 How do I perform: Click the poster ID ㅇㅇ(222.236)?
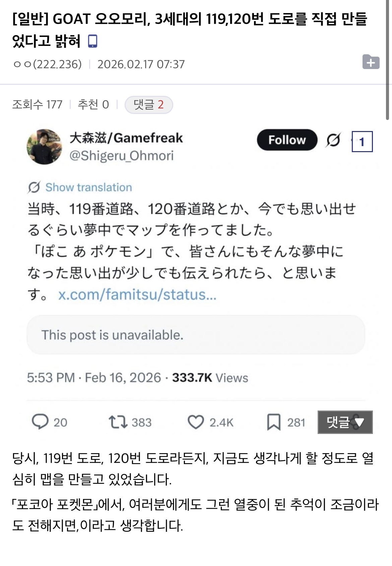[x=47, y=64]
